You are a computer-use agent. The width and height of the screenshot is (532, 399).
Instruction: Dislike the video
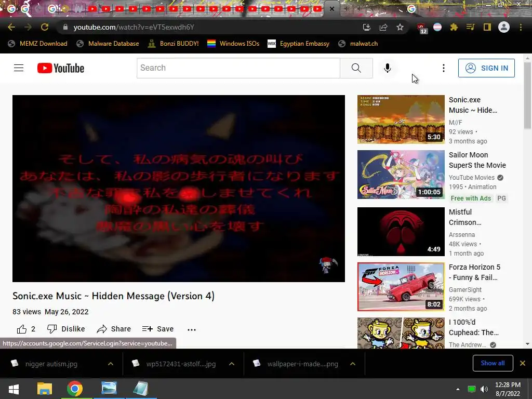(66, 329)
